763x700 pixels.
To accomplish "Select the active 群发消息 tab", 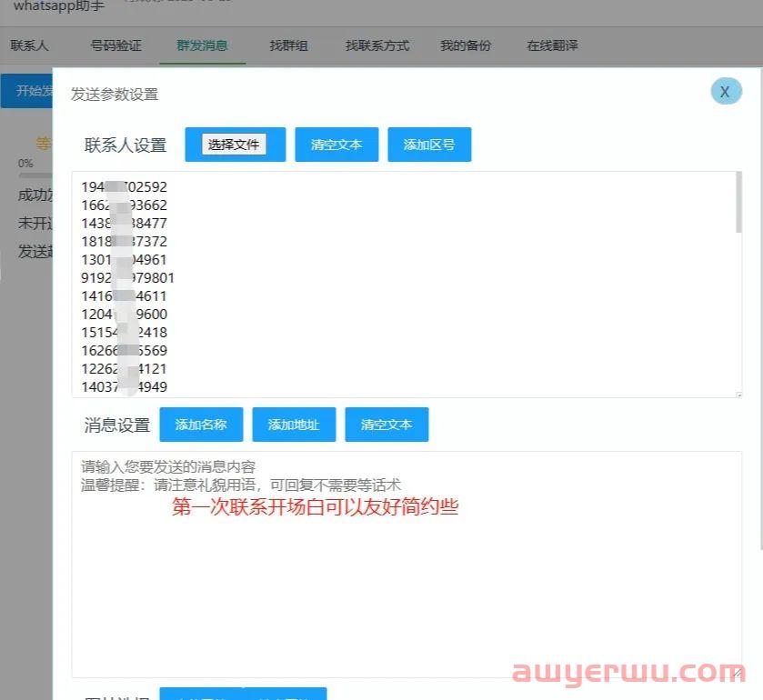I will tap(202, 45).
